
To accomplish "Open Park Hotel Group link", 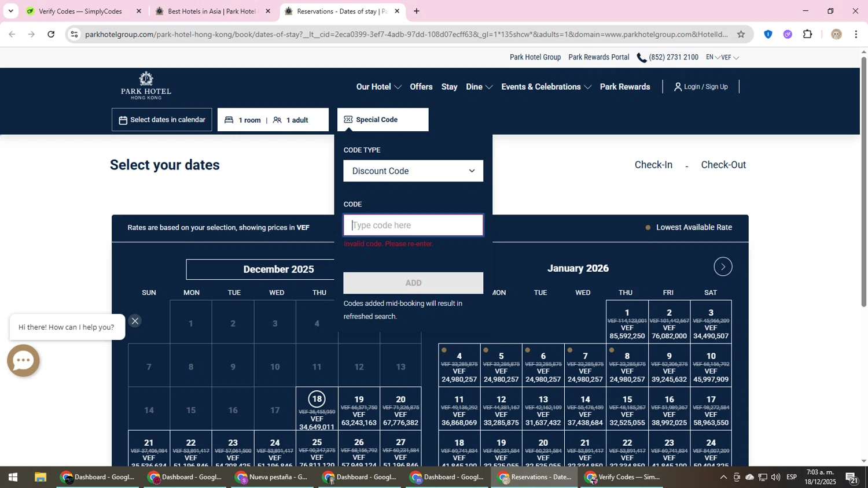I will pos(535,57).
